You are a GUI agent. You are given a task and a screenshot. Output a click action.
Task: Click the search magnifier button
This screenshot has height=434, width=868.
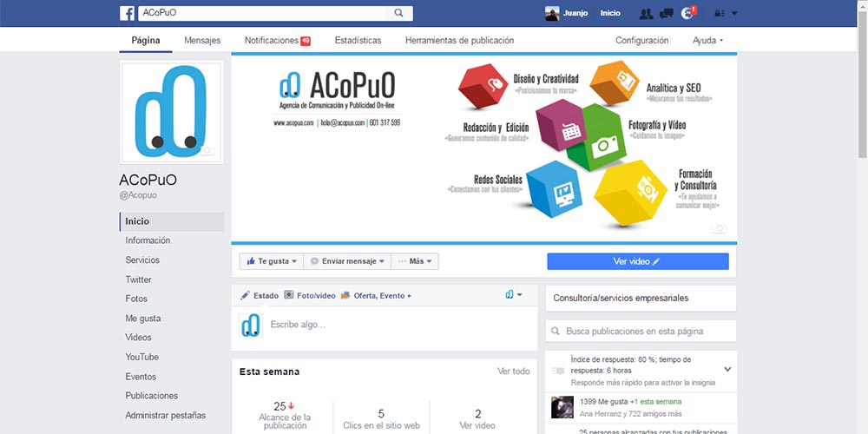coord(398,13)
